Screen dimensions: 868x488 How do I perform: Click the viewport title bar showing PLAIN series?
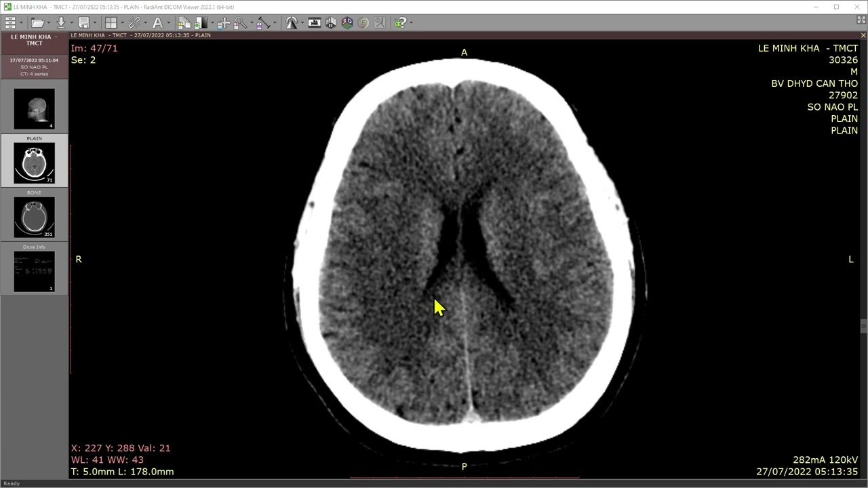465,35
